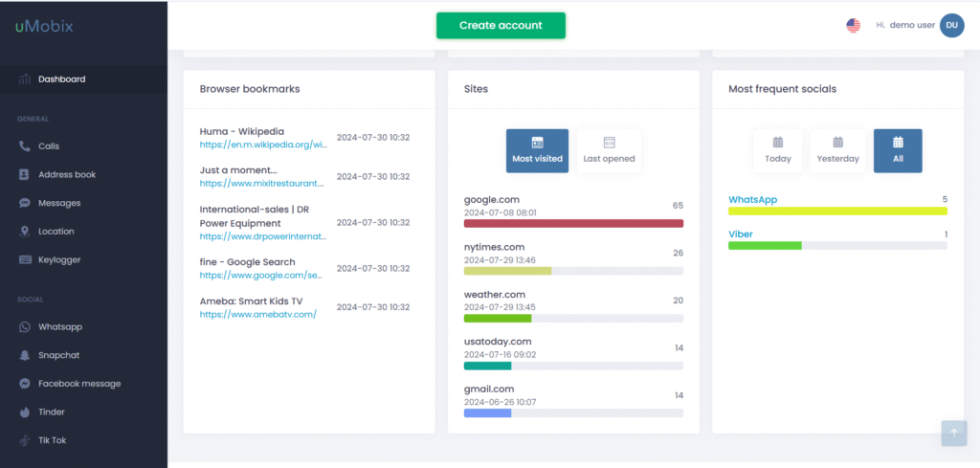Open the Keylogger keyboard icon
This screenshot has height=468, width=980.
point(25,259)
